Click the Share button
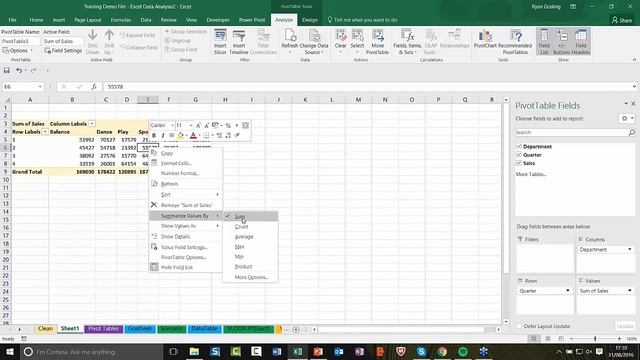 tap(622, 20)
